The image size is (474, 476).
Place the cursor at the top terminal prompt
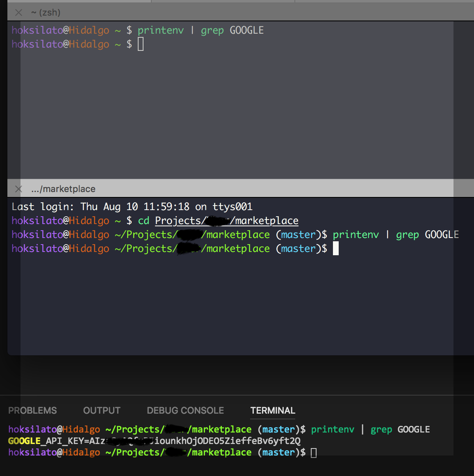(x=141, y=43)
